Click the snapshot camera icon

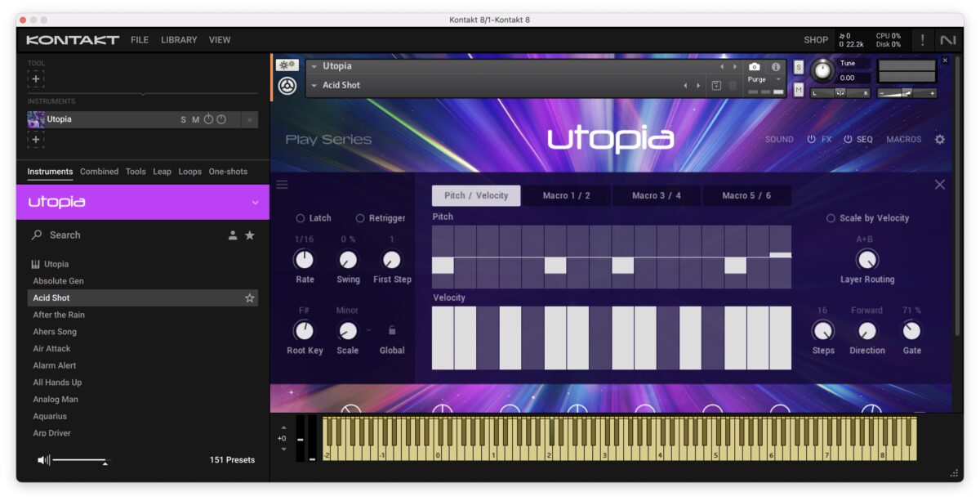coord(755,66)
